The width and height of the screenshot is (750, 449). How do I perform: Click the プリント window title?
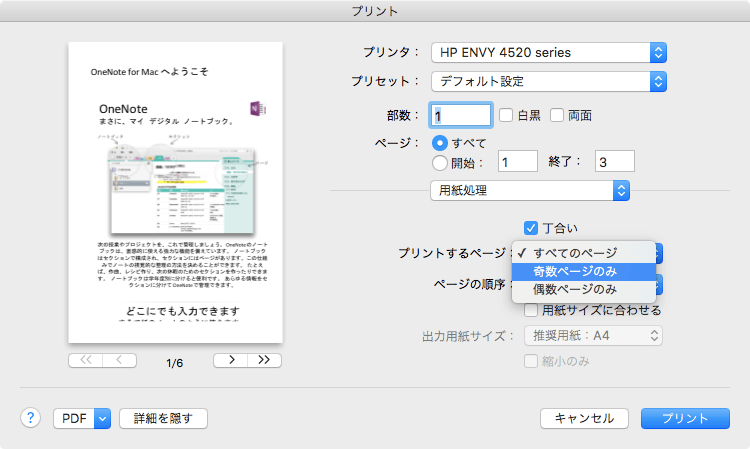[375, 11]
